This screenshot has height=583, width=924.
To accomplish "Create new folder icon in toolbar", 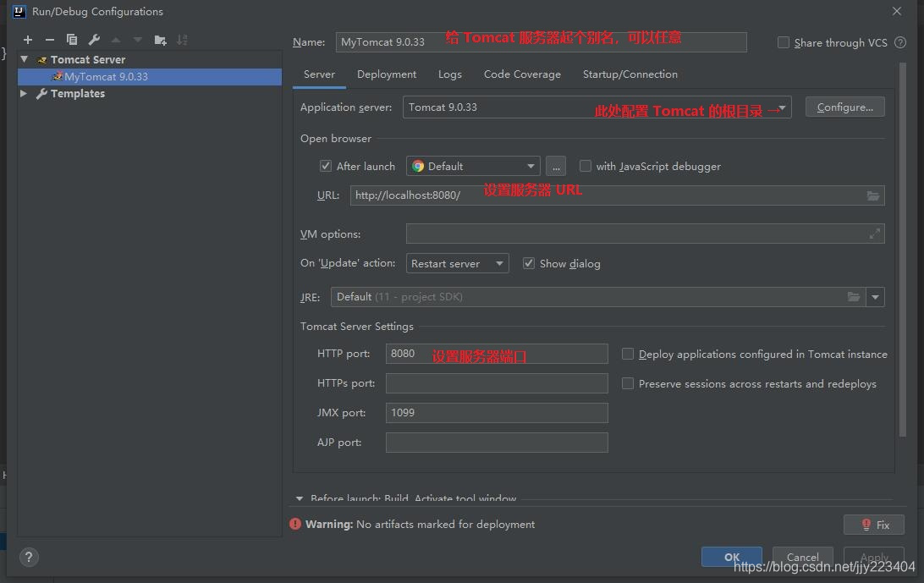I will click(160, 40).
